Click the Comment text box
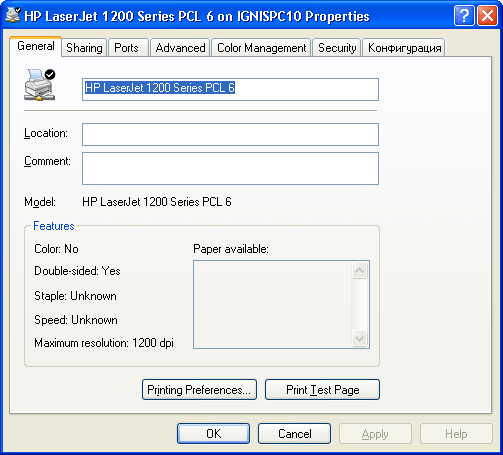The width and height of the screenshot is (503, 455). (230, 168)
